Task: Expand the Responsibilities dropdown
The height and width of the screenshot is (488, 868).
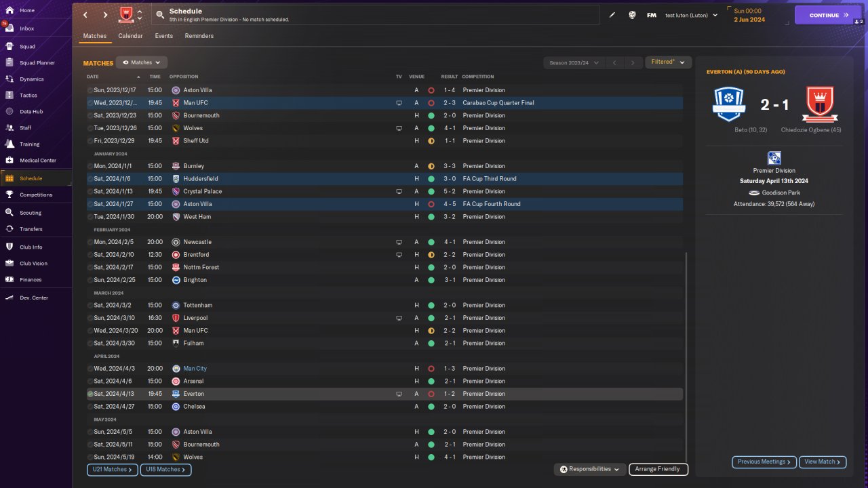Action: click(x=589, y=469)
